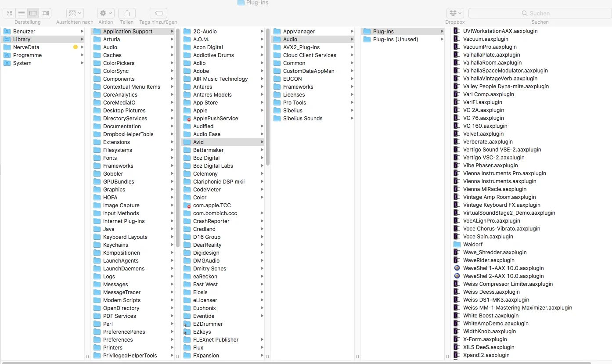Open the Aktion gear menu
This screenshot has height=364, width=612.
[106, 13]
